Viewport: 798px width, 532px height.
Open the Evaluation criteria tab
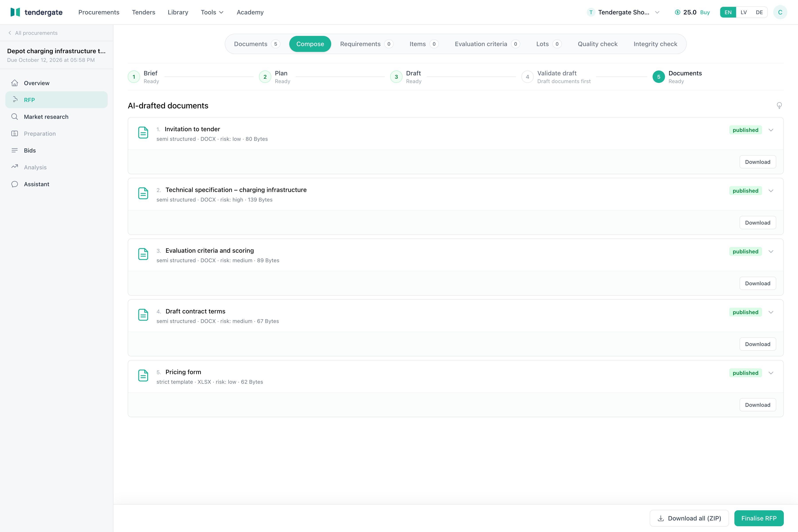tap(487, 44)
